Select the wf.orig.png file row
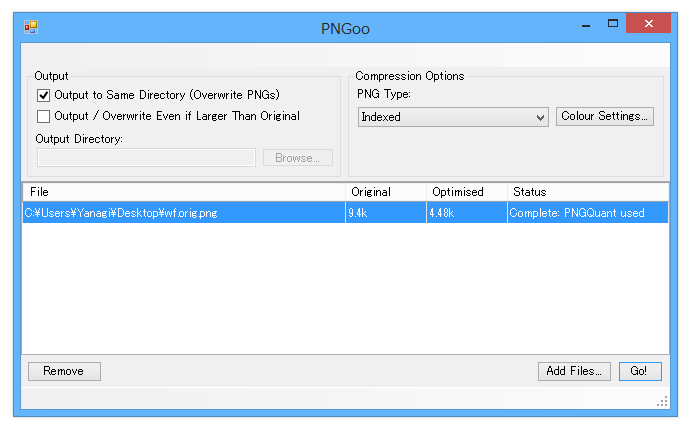Screen dimensions: 695x436 [184, 212]
